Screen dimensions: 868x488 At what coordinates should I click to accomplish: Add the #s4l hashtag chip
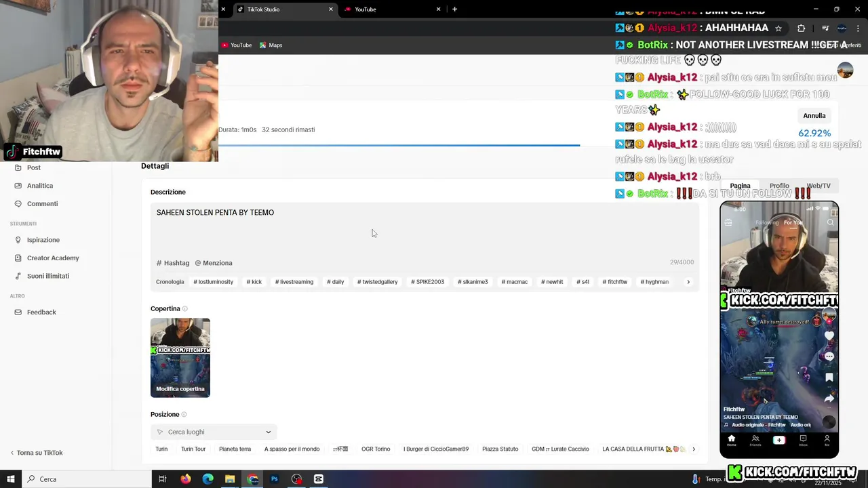[583, 282]
